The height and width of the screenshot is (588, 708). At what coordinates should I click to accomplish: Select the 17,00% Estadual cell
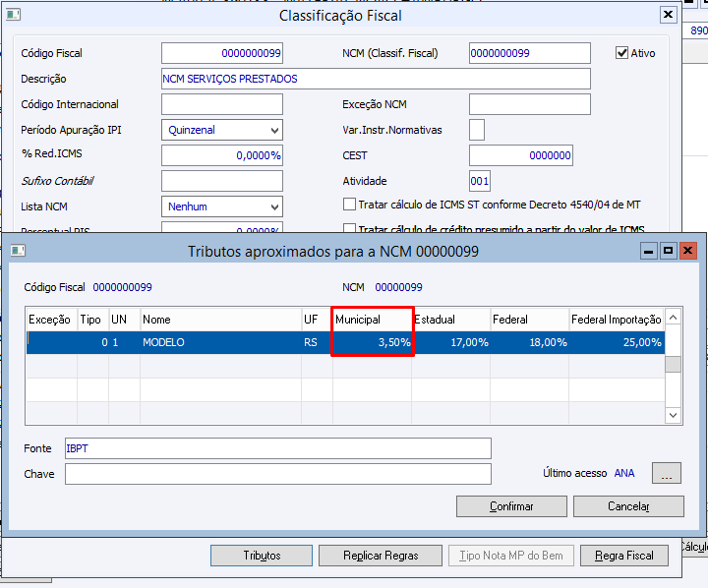tap(450, 342)
